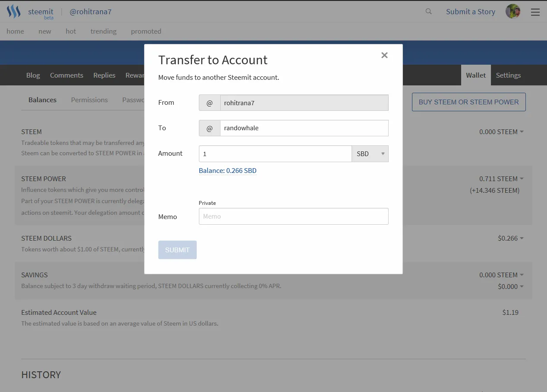This screenshot has height=392, width=547.
Task: Open the user avatar menu
Action: pos(513,12)
